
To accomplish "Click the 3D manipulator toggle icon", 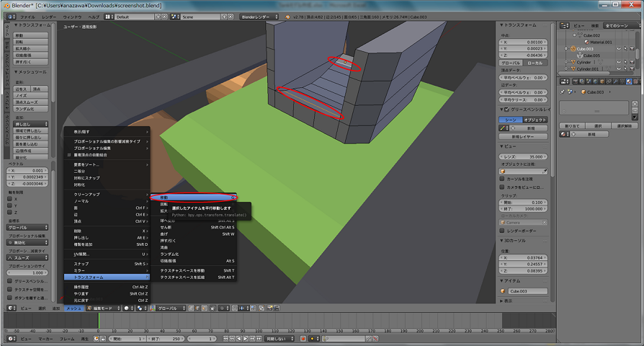I will click(x=152, y=308).
